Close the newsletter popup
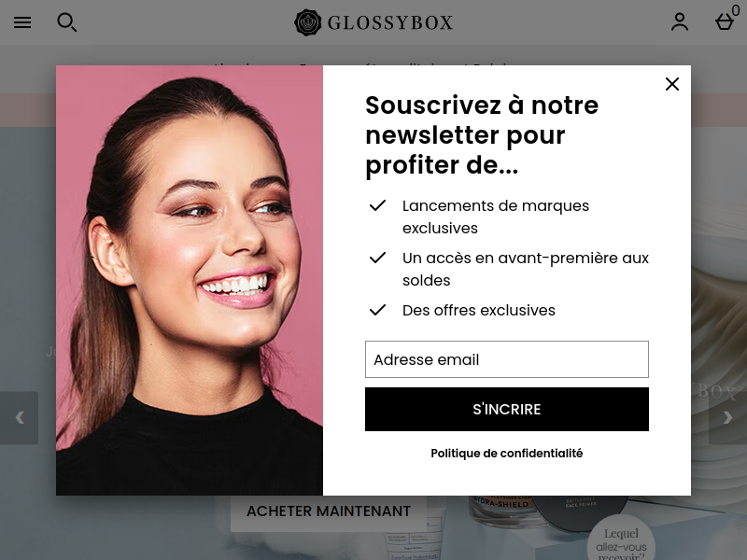The width and height of the screenshot is (747, 560). tap(672, 84)
